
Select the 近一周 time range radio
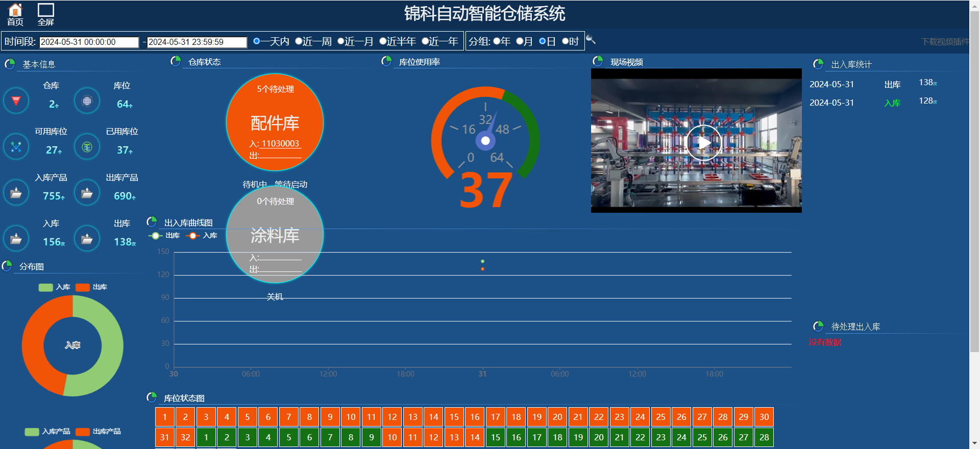pos(299,41)
